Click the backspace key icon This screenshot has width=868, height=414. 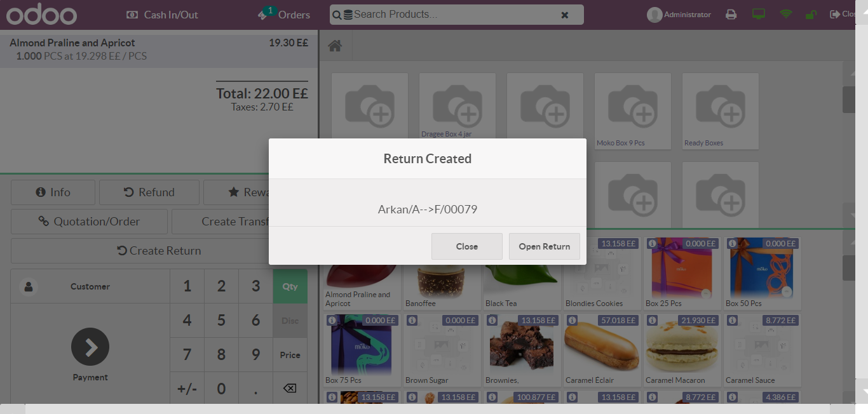[290, 388]
